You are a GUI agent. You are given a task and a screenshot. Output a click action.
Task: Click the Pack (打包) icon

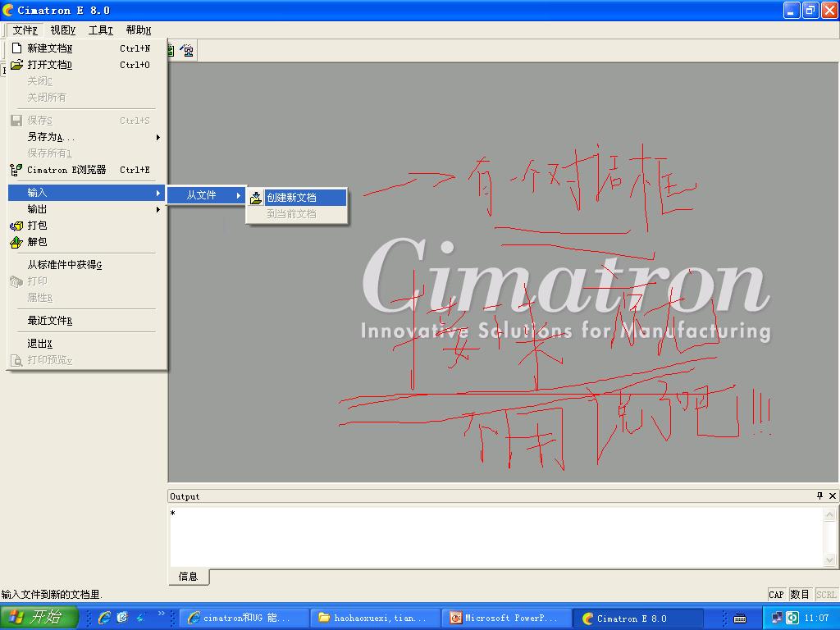[x=16, y=226]
